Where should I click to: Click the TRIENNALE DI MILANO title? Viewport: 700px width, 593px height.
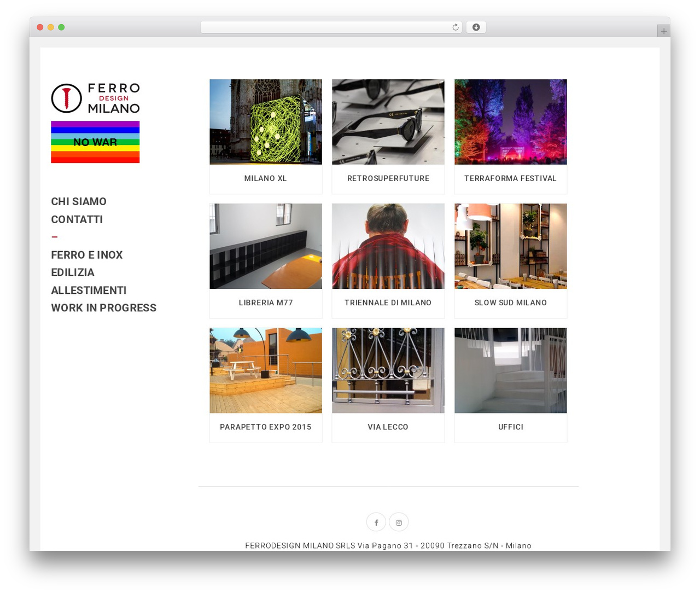pyautogui.click(x=388, y=303)
